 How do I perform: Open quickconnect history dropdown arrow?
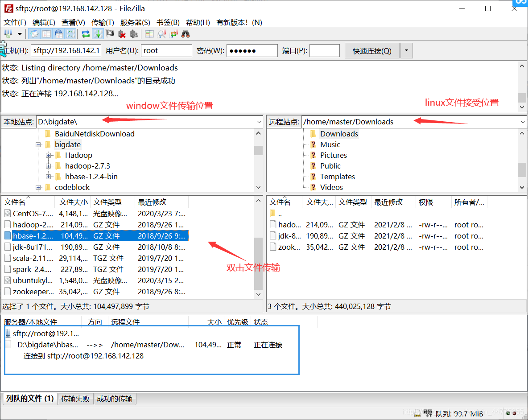(x=406, y=51)
